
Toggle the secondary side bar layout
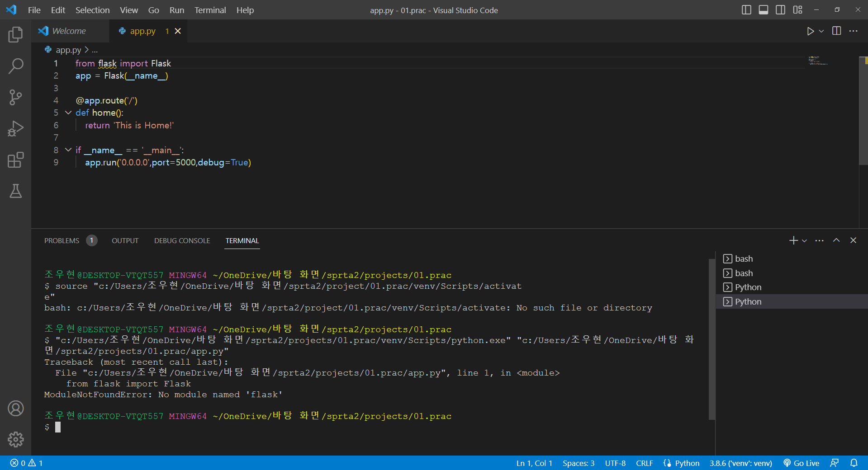tap(780, 10)
